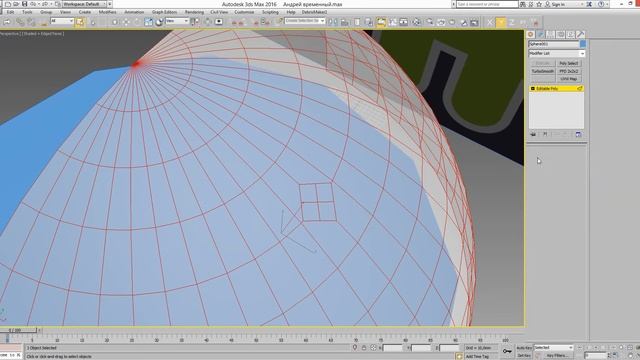Click the Key Filters button
640x360 pixels.
pos(557,356)
